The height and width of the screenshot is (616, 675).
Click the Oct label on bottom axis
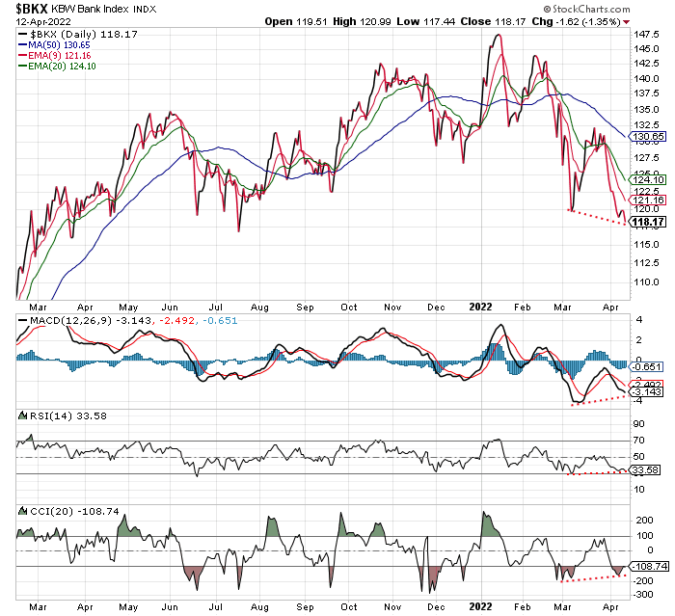pyautogui.click(x=349, y=607)
